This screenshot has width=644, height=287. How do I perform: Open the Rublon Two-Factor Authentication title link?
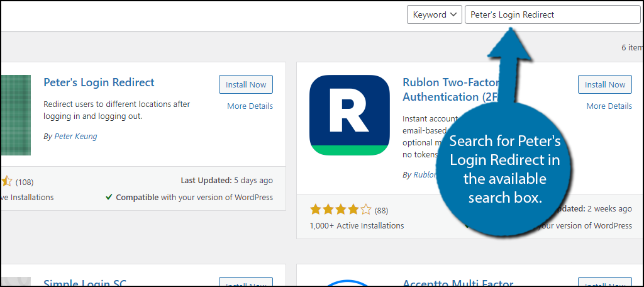450,89
